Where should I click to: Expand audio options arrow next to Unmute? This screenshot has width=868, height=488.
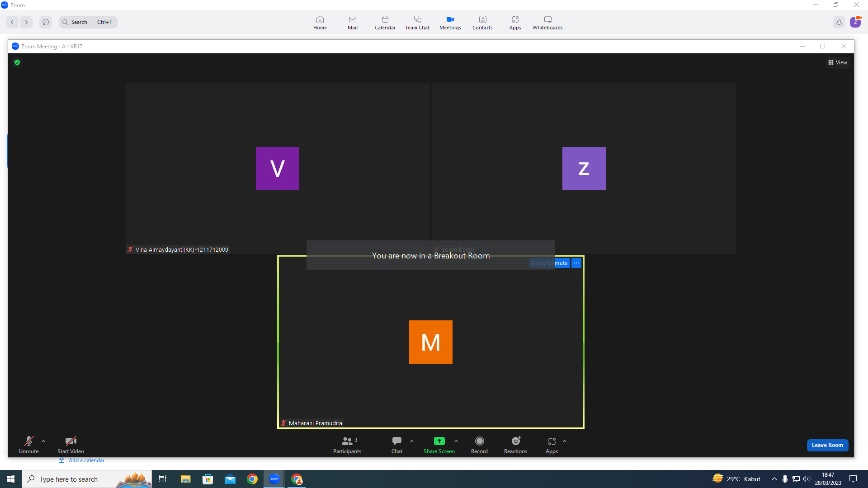[43, 441]
